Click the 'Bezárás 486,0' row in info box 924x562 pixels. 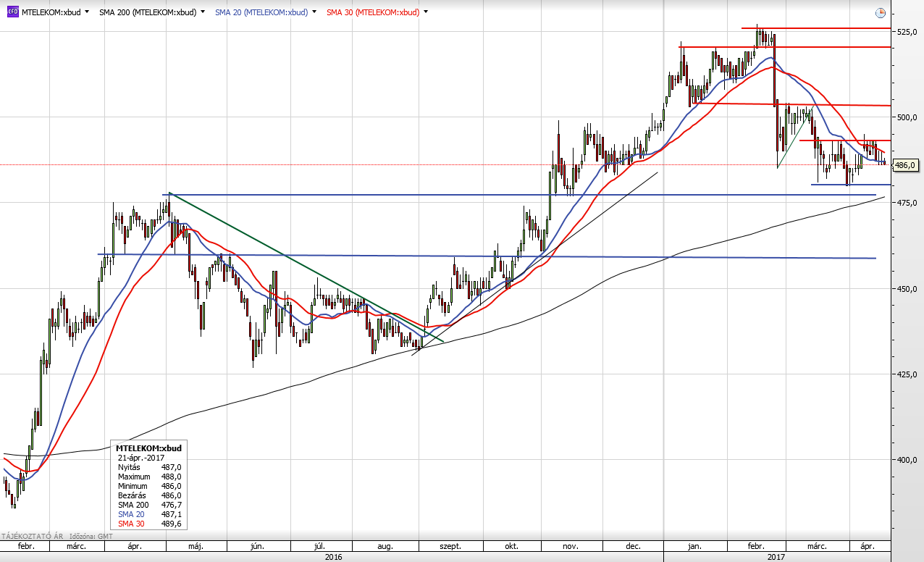149,495
